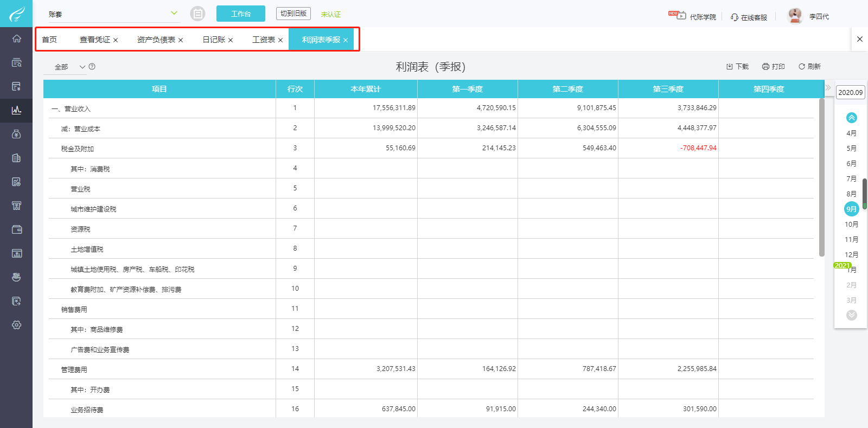Screen dimensions: 868x428
Task: Click the scroll-up months circle arrow
Action: (x=852, y=118)
